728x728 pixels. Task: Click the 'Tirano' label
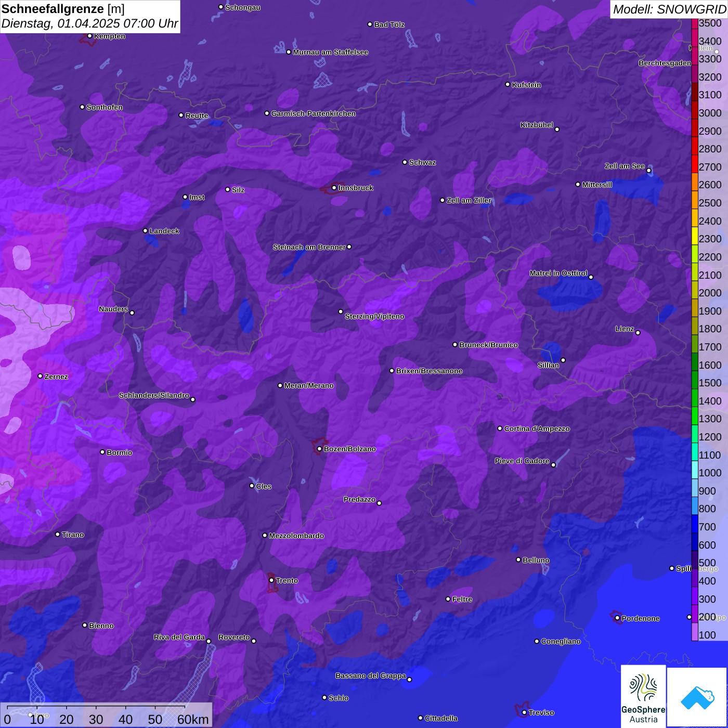[73, 535]
